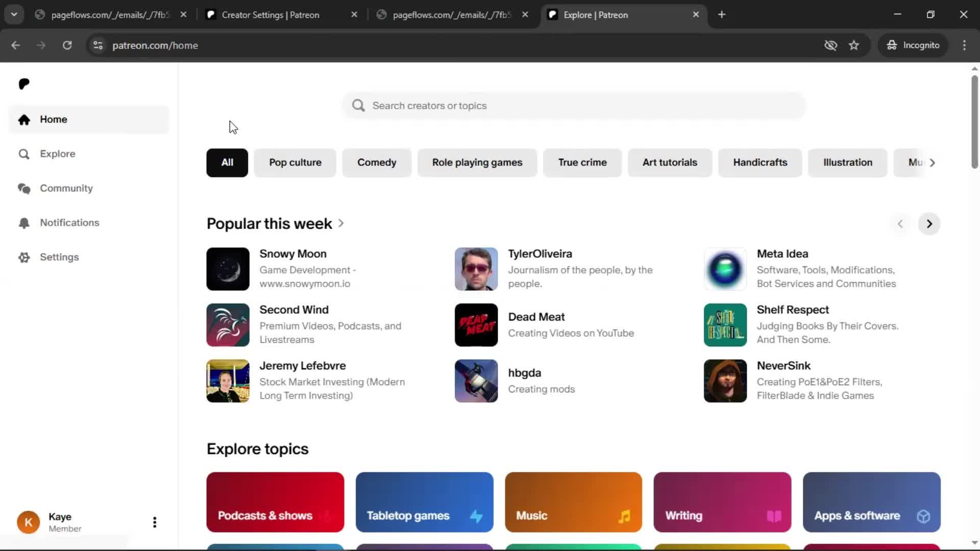The image size is (980, 551).
Task: Open Meta Idea creator thumbnail
Action: pos(725,269)
